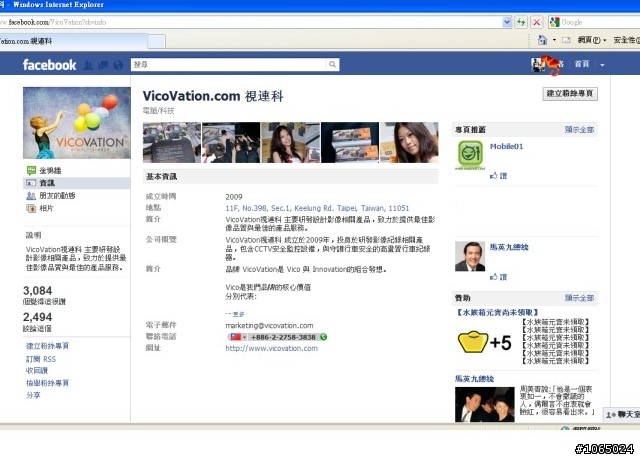Click the Facebook logo in the blue bar
This screenshot has width=640, height=457.
[49, 65]
